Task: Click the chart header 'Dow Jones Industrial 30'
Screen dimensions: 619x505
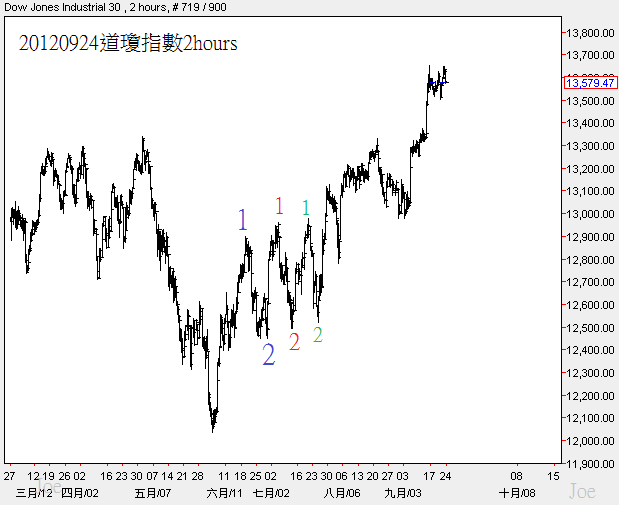Action: [62, 7]
